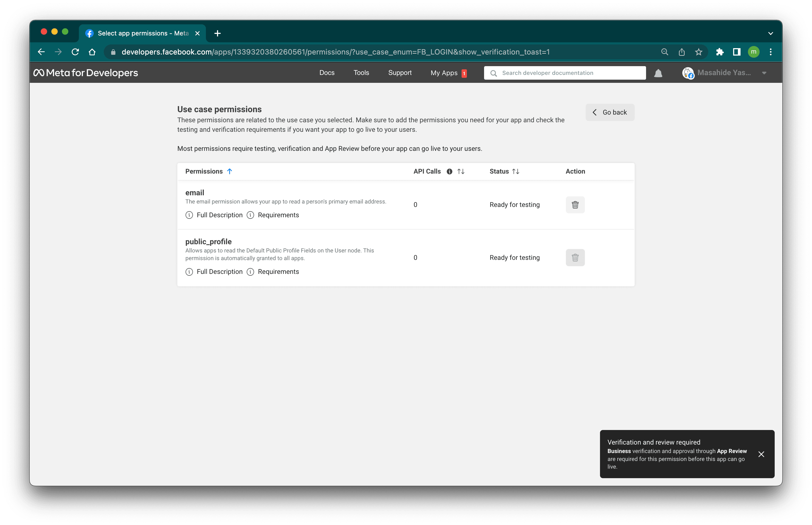The image size is (812, 525).
Task: Delete the email permission with trash icon
Action: pos(575,205)
